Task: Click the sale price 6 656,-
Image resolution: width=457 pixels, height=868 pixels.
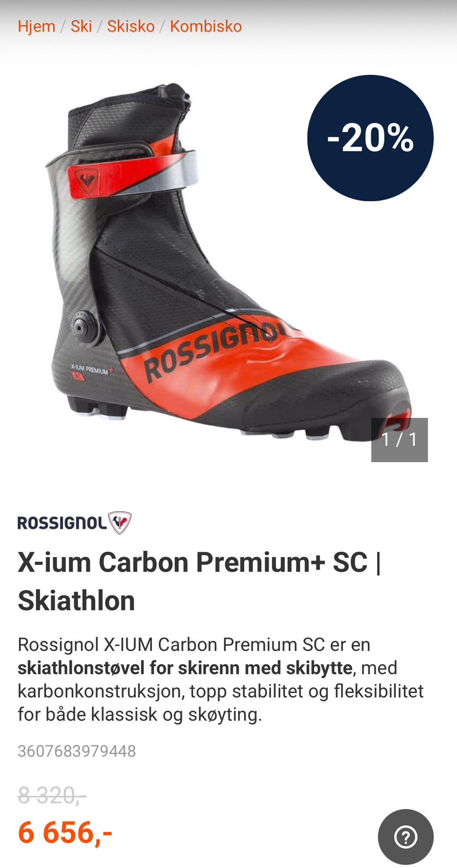Action: coord(65,832)
